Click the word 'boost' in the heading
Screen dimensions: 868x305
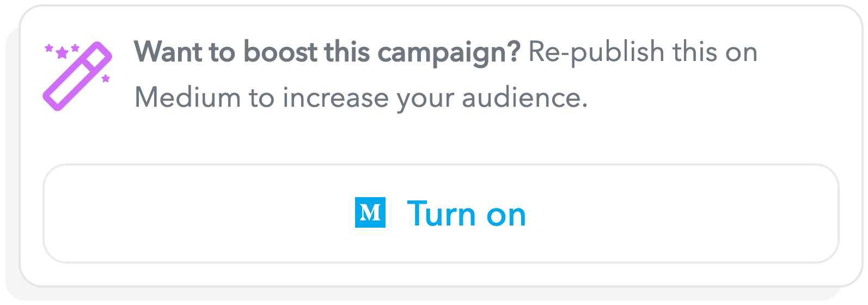pos(280,52)
